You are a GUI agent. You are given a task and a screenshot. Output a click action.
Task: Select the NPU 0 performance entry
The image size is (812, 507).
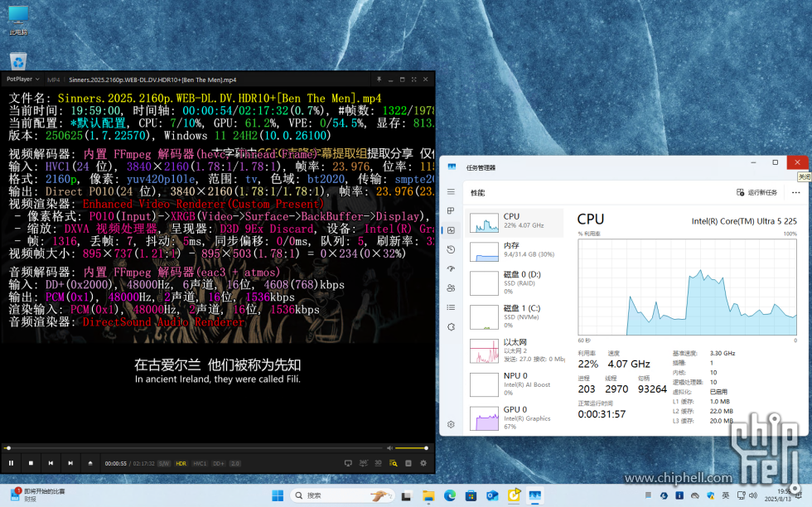515,384
